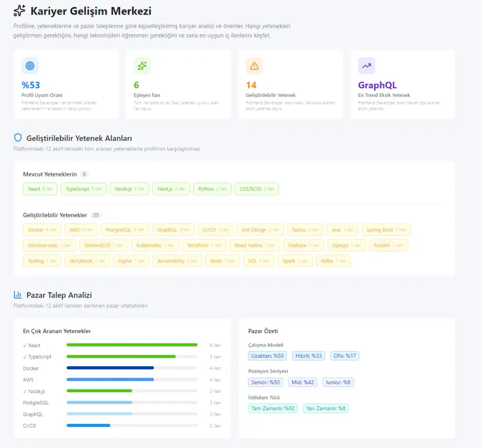
Task: Select the Storybook skill tag
Action: (87, 261)
